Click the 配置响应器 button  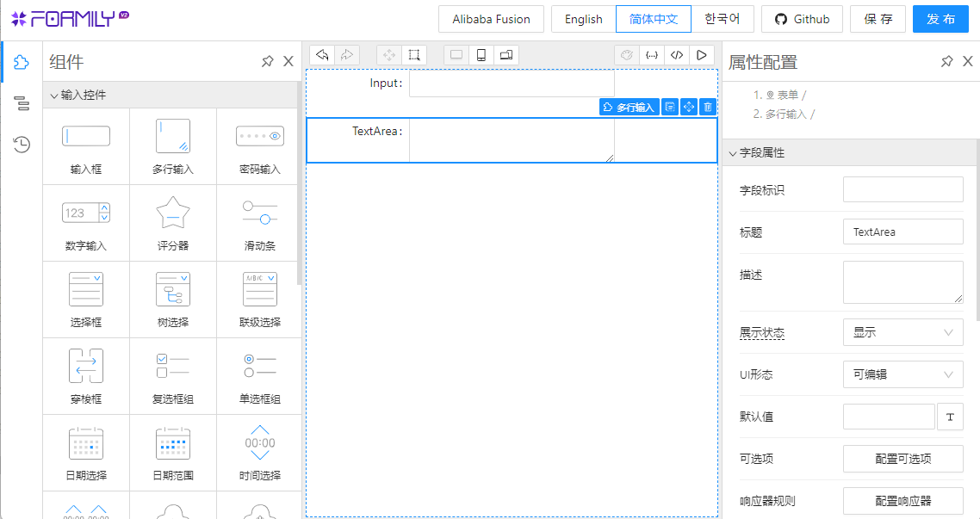(903, 501)
